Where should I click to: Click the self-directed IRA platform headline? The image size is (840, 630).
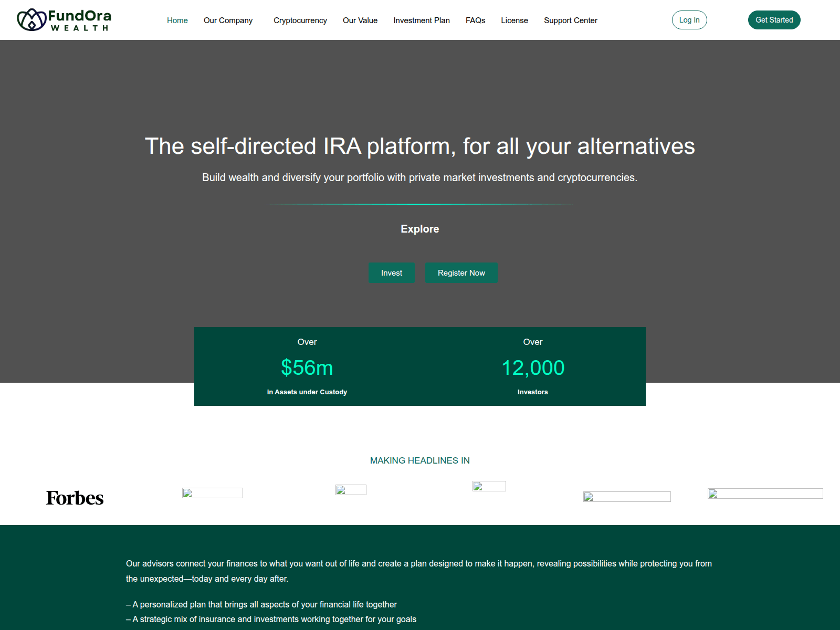420,146
